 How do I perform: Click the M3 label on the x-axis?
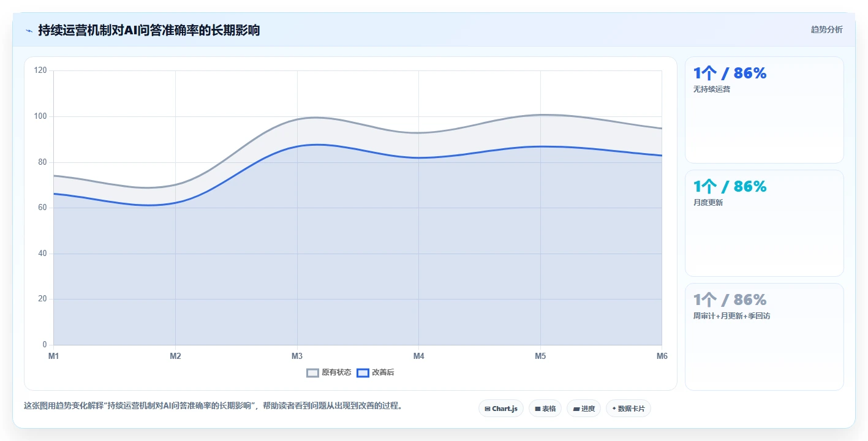(297, 356)
